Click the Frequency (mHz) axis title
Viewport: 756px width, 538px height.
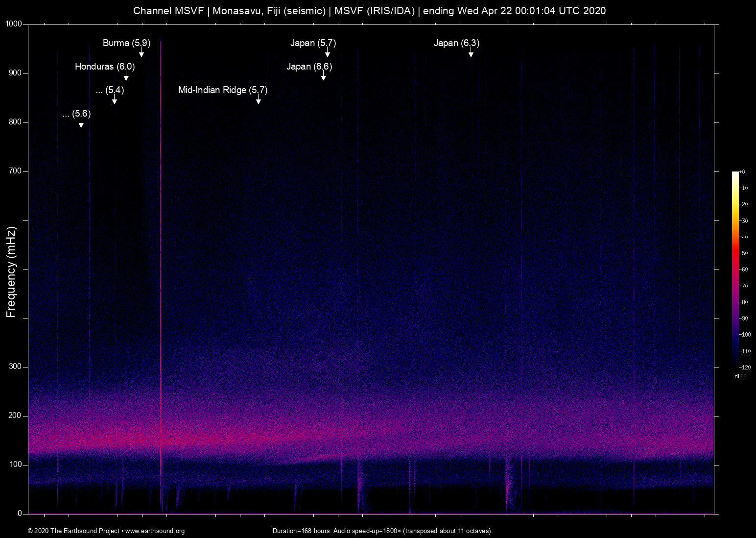pos(11,272)
